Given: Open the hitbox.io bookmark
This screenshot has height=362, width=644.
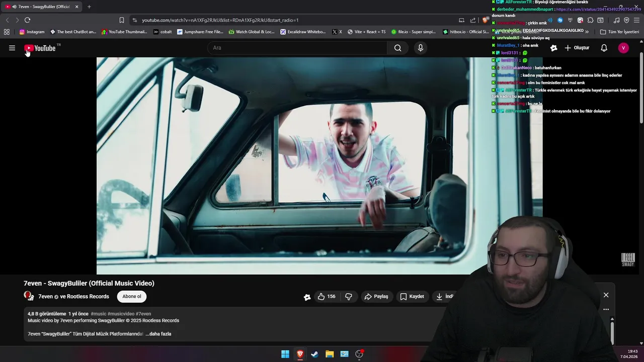Looking at the screenshot, I should click(465, 32).
